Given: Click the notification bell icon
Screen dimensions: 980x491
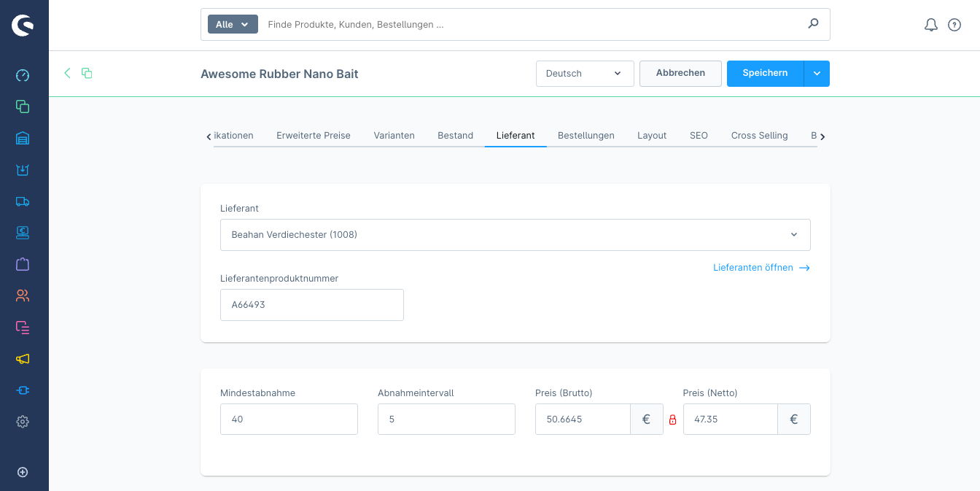Looking at the screenshot, I should pyautogui.click(x=930, y=24).
